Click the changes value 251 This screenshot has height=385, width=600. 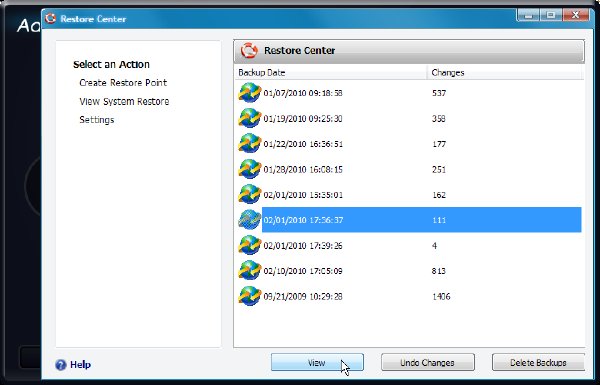(439, 169)
